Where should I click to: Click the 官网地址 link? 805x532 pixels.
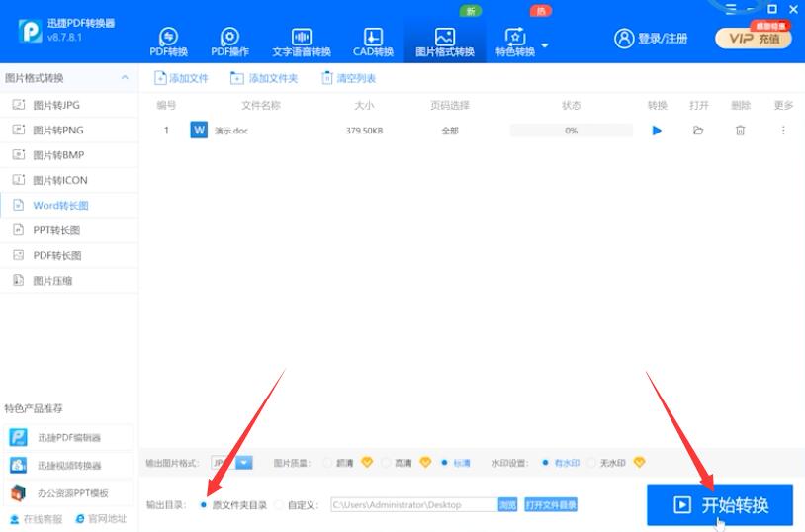click(101, 519)
